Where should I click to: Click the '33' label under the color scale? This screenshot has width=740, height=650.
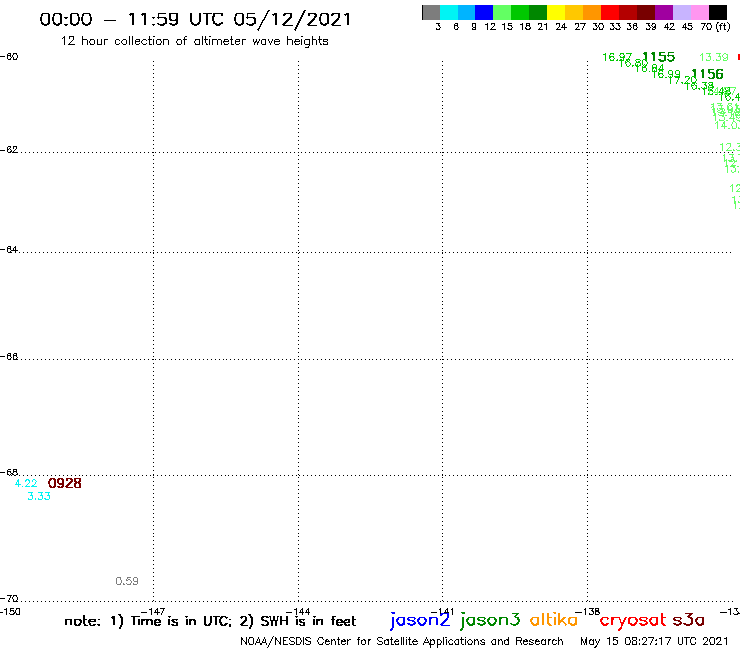[x=615, y=27]
